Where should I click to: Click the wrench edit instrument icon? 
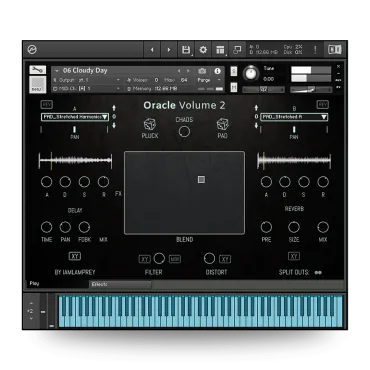pyautogui.click(x=37, y=70)
